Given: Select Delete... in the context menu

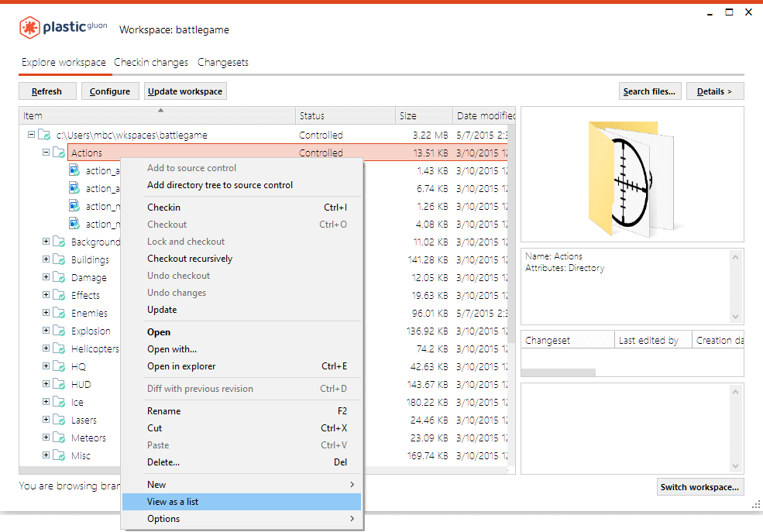Looking at the screenshot, I should coord(242,462).
